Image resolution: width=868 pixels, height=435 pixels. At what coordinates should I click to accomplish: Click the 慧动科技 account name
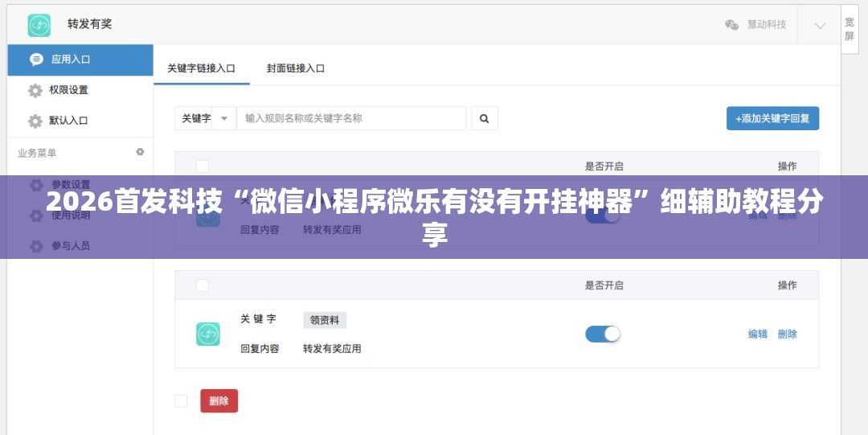tap(767, 25)
